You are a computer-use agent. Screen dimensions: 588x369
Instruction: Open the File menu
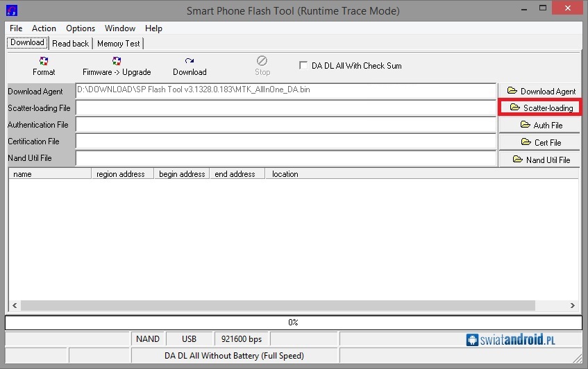tap(16, 28)
